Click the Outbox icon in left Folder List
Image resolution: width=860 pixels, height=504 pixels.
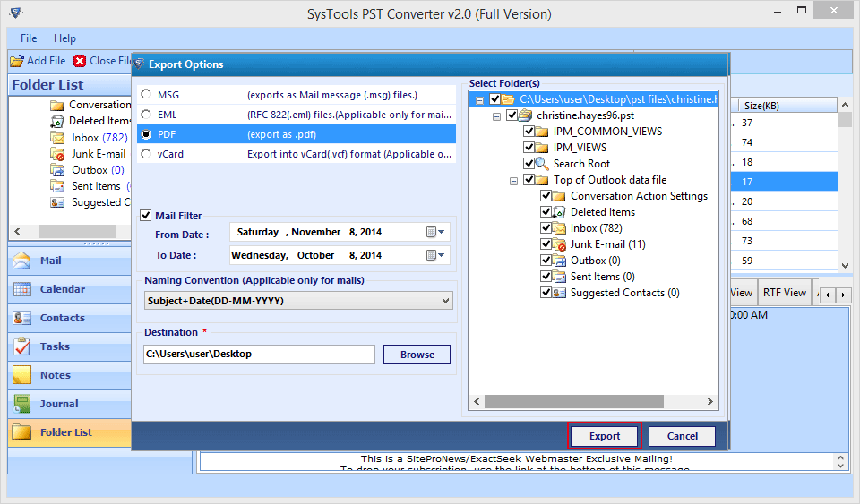(x=57, y=170)
